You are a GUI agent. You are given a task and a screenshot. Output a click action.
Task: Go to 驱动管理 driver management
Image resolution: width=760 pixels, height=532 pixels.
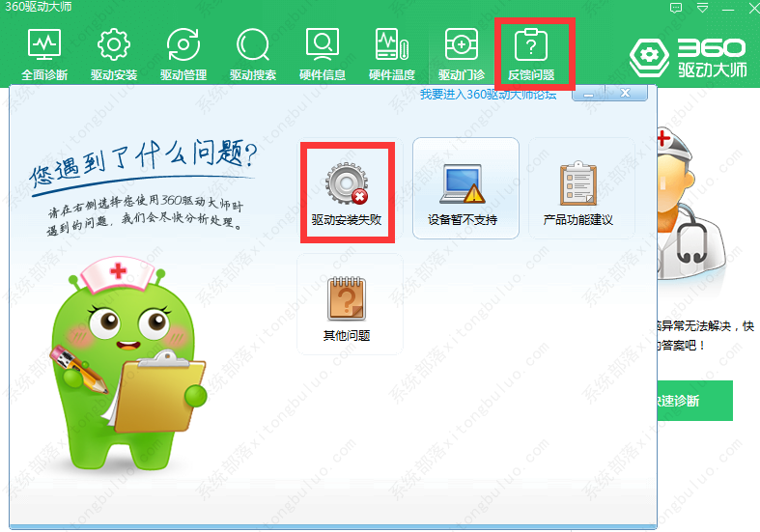[x=183, y=54]
